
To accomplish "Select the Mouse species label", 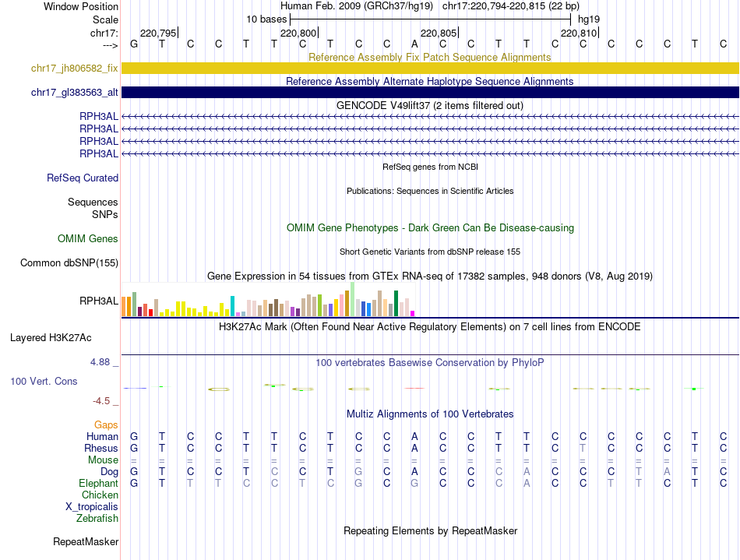I will [x=104, y=460].
